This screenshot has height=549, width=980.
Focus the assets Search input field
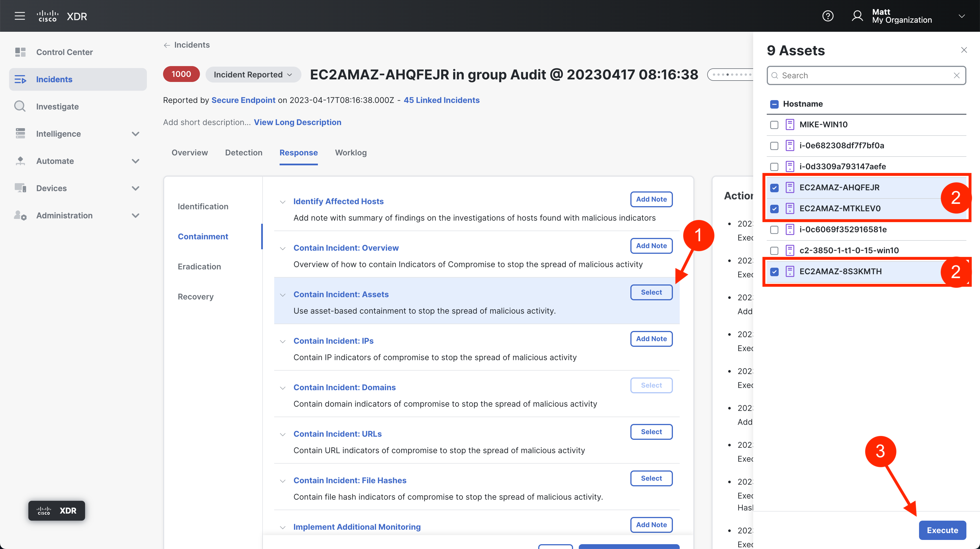coord(863,75)
